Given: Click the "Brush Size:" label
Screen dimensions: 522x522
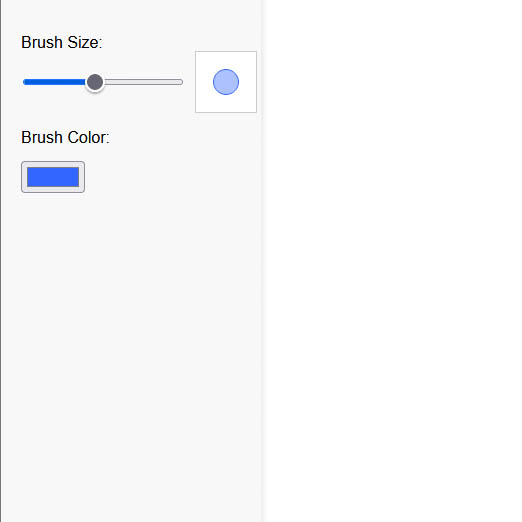Looking at the screenshot, I should coord(62,43).
